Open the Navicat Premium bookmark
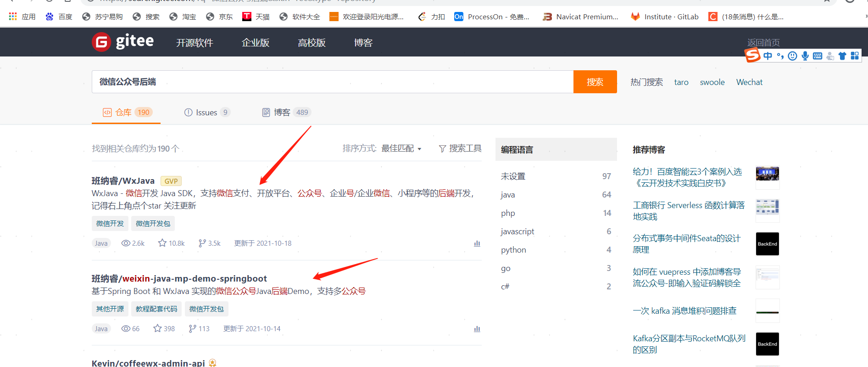Viewport: 868px width, 367px height. click(x=580, y=17)
